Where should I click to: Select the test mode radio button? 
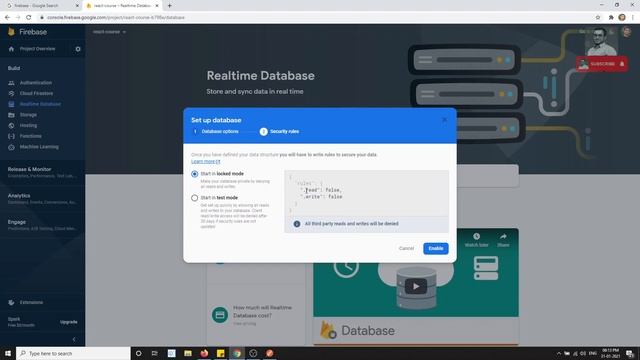click(195, 198)
